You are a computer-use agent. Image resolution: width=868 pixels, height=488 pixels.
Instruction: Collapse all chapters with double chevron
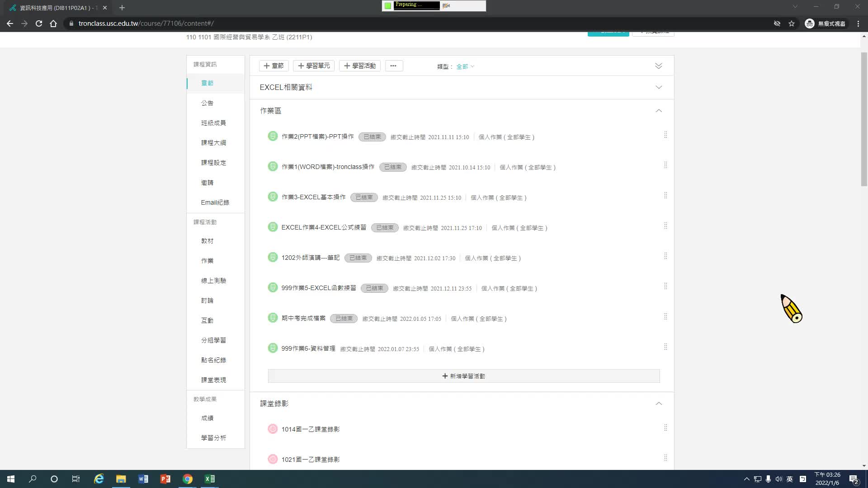click(658, 66)
